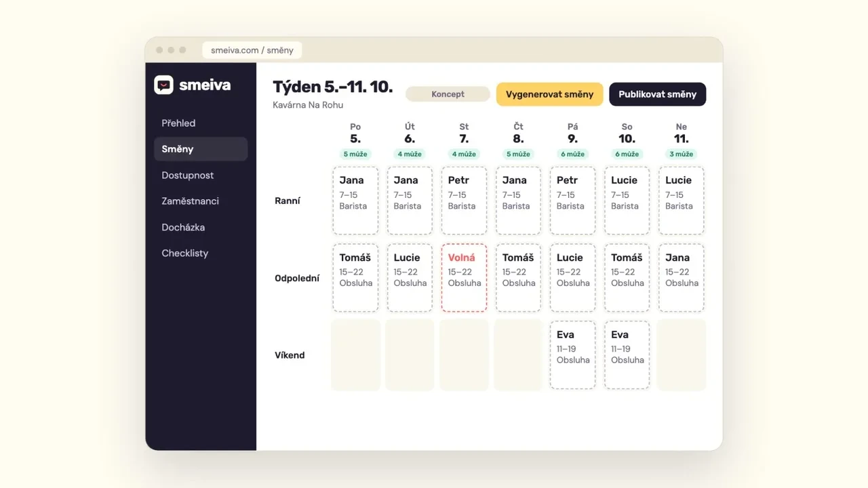This screenshot has width=868, height=488.
Task: Click the '3 může' badge under Ne 11.
Action: point(681,154)
